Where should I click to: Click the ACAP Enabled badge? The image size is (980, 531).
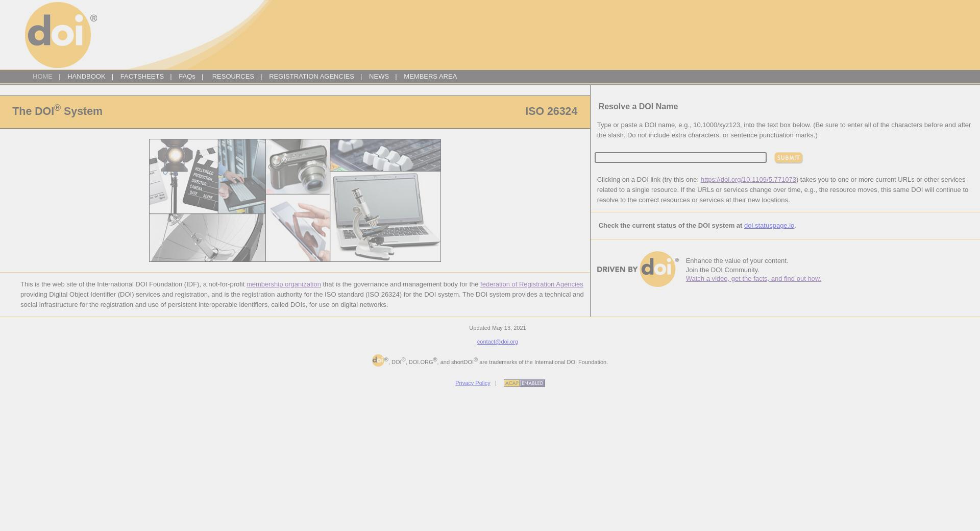[524, 383]
